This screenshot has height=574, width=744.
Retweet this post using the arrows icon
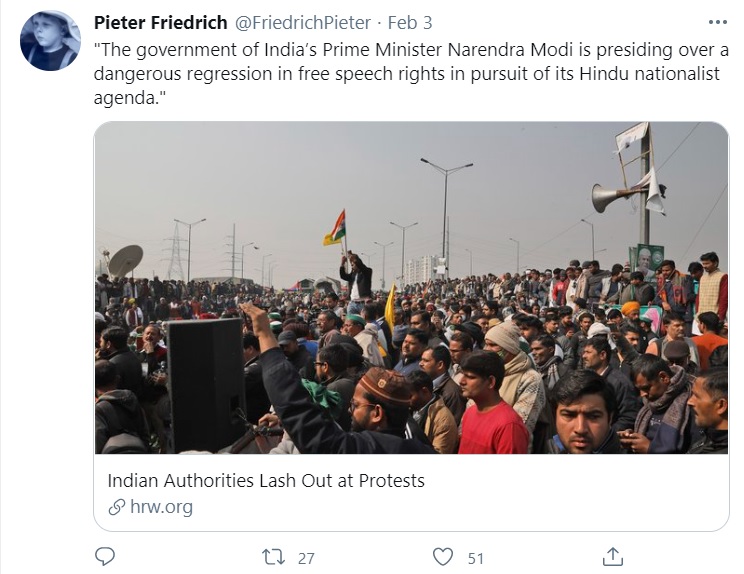click(x=273, y=557)
